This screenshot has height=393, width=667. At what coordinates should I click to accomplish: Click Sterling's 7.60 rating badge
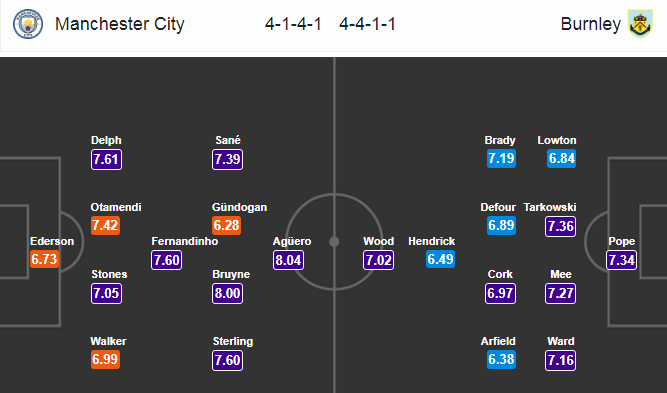(x=228, y=360)
